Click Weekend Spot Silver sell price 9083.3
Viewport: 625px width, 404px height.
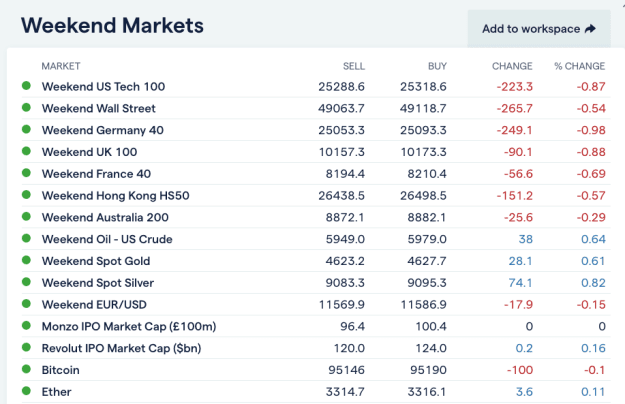coord(345,283)
